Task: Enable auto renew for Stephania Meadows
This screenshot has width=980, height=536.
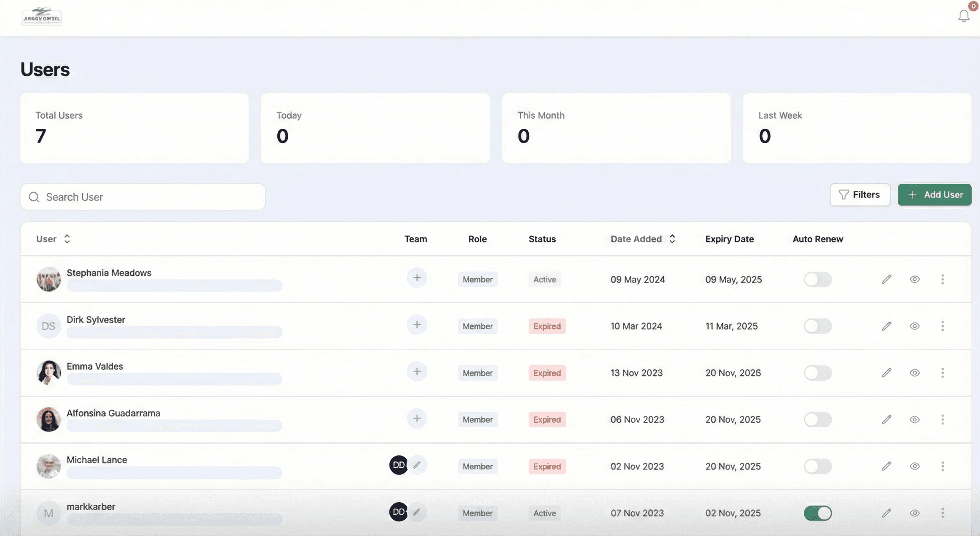Action: 818,279
